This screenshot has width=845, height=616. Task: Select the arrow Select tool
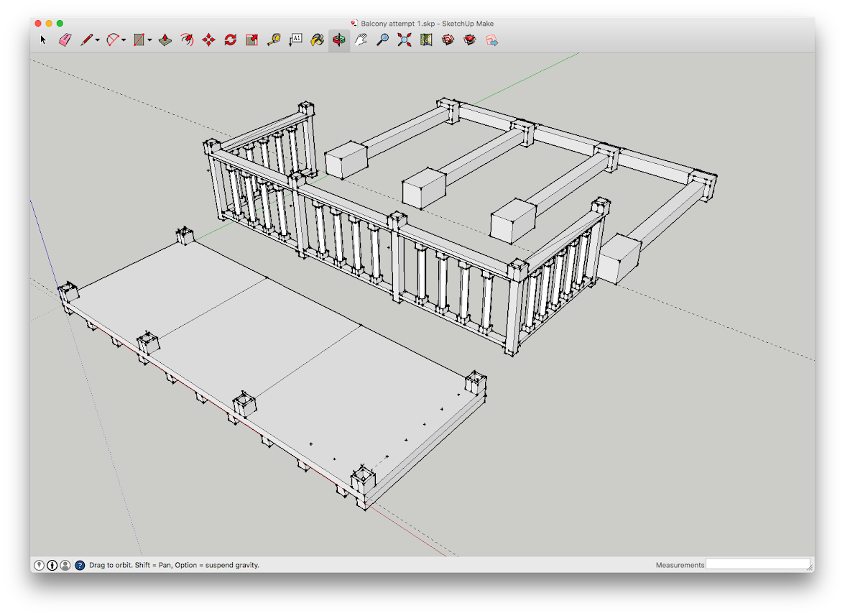click(43, 40)
